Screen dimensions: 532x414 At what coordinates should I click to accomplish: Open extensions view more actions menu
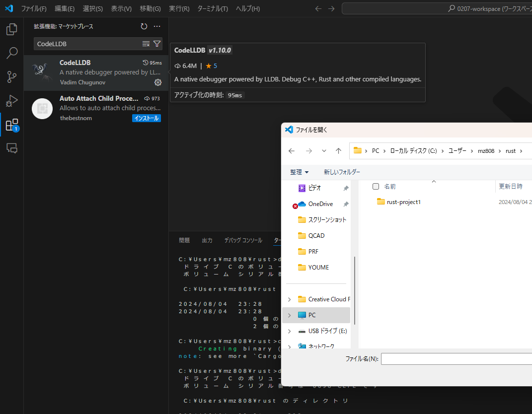[x=157, y=26]
